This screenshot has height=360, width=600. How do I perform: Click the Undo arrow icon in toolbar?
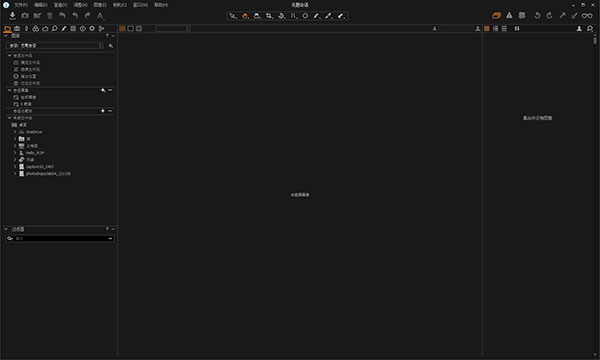[x=75, y=16]
